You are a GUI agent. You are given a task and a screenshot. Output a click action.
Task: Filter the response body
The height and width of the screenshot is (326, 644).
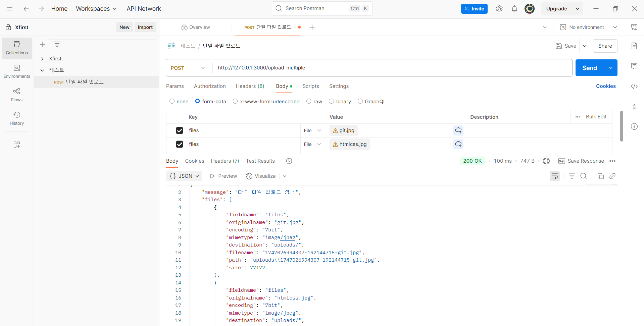point(572,176)
